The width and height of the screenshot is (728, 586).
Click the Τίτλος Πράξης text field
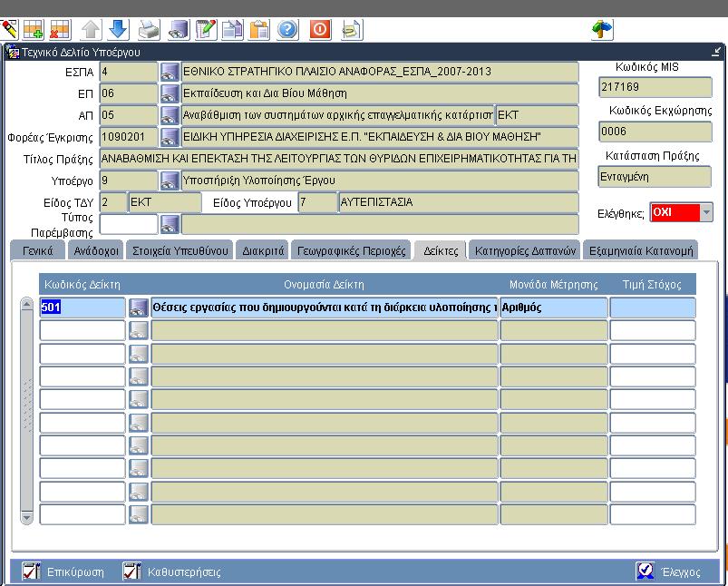(x=339, y=159)
